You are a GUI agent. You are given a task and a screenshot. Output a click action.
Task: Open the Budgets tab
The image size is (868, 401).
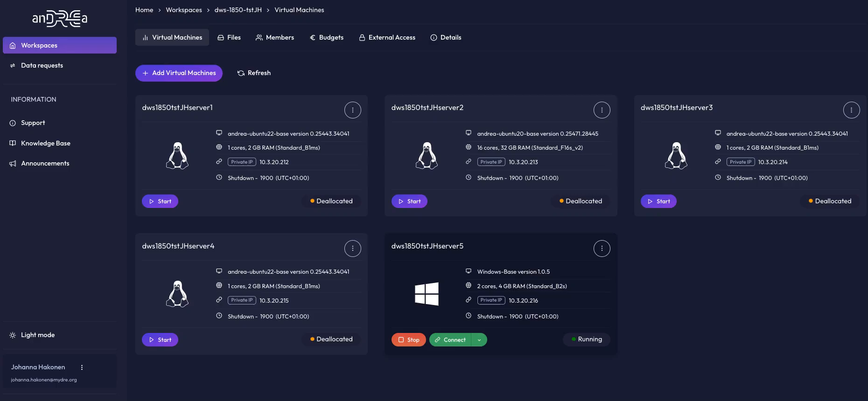[x=327, y=37]
